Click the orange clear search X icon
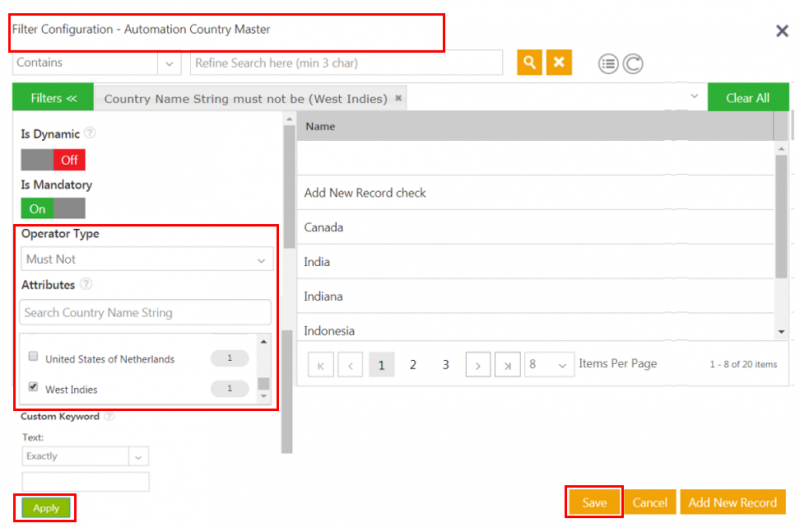This screenshot has width=800, height=528. [559, 62]
